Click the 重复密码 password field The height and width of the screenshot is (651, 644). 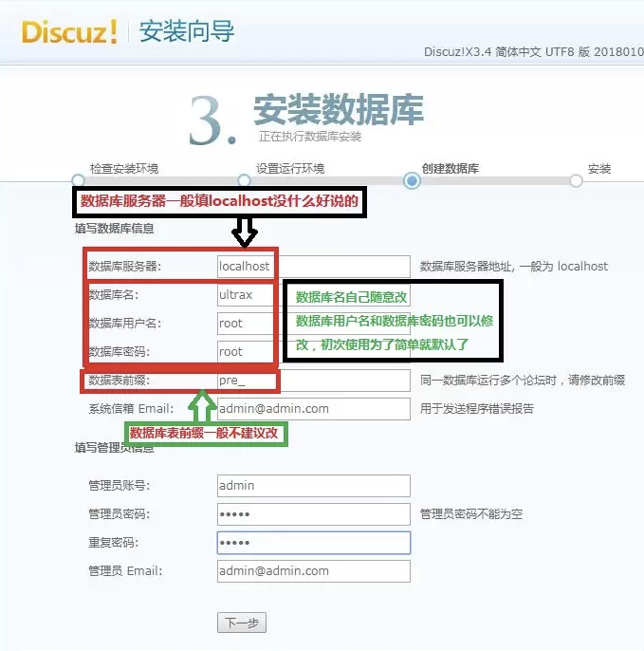(x=314, y=543)
